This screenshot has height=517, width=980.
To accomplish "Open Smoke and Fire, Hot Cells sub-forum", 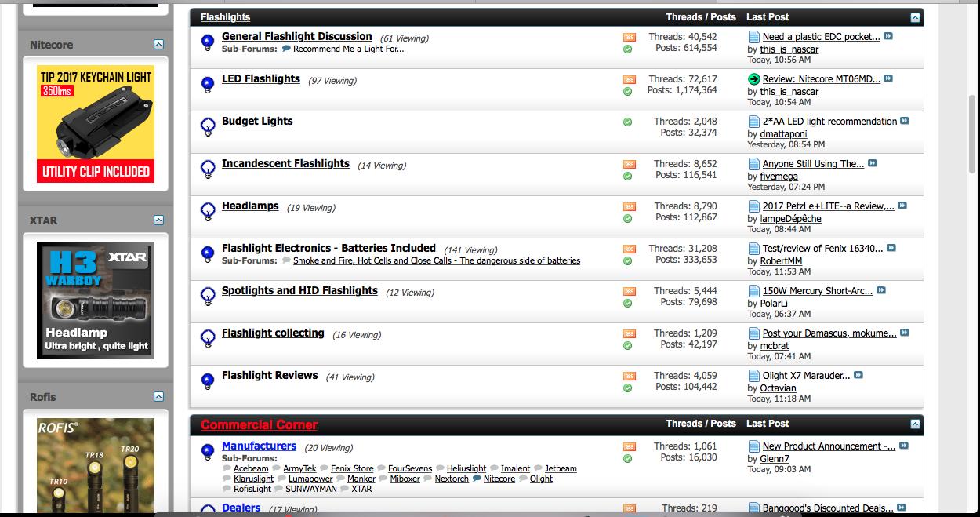I will (x=437, y=260).
